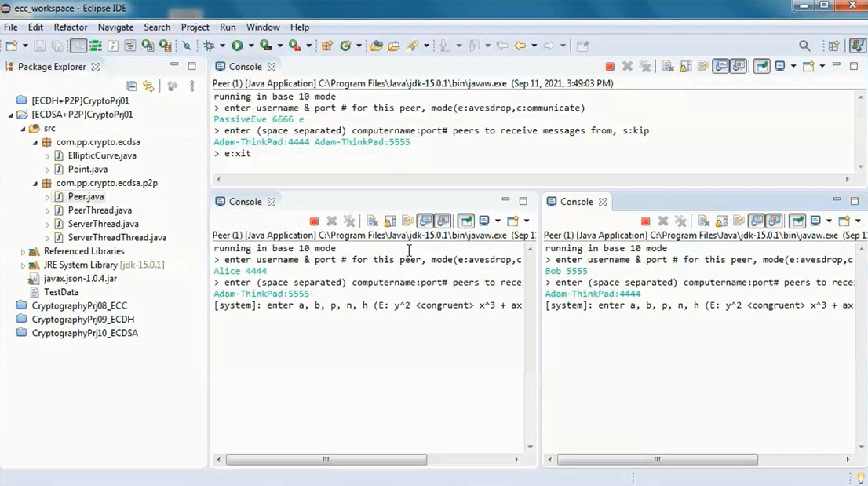Clear the bottom-left Console output

click(x=372, y=221)
